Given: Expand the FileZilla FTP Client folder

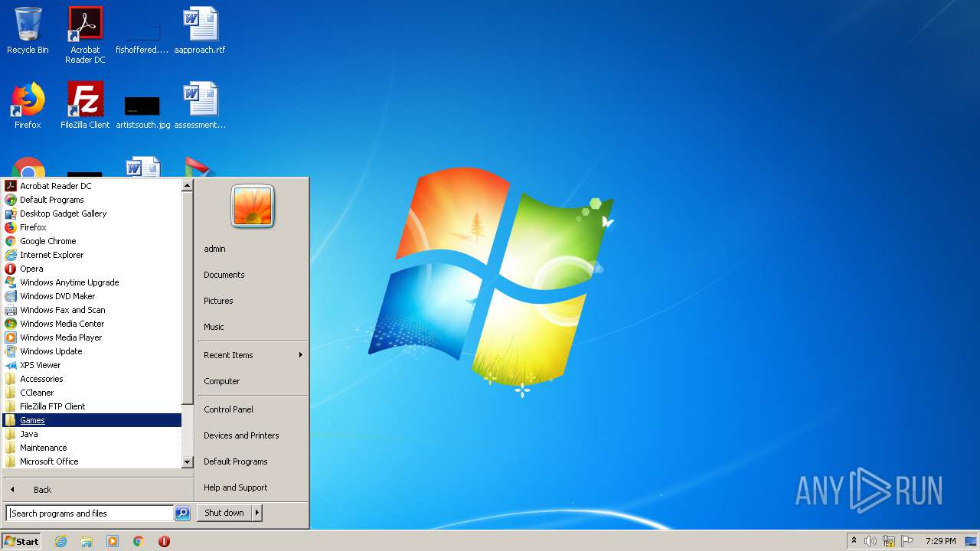Looking at the screenshot, I should (x=92, y=406).
